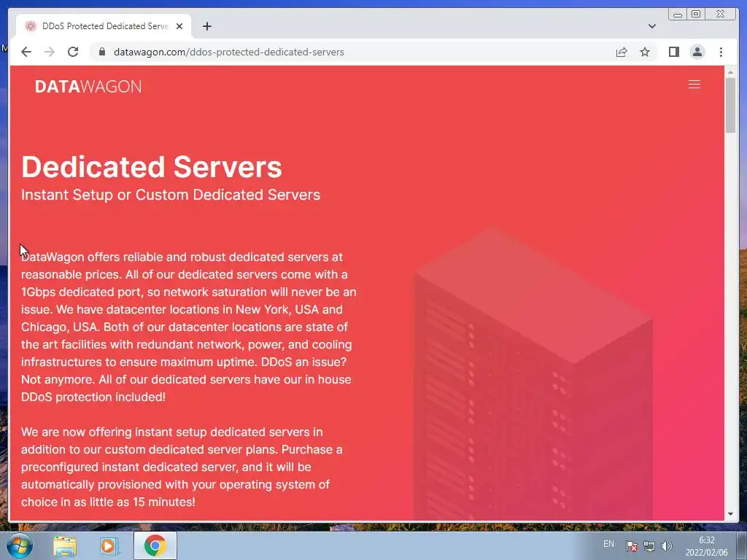Click the EN language indicator

(608, 544)
